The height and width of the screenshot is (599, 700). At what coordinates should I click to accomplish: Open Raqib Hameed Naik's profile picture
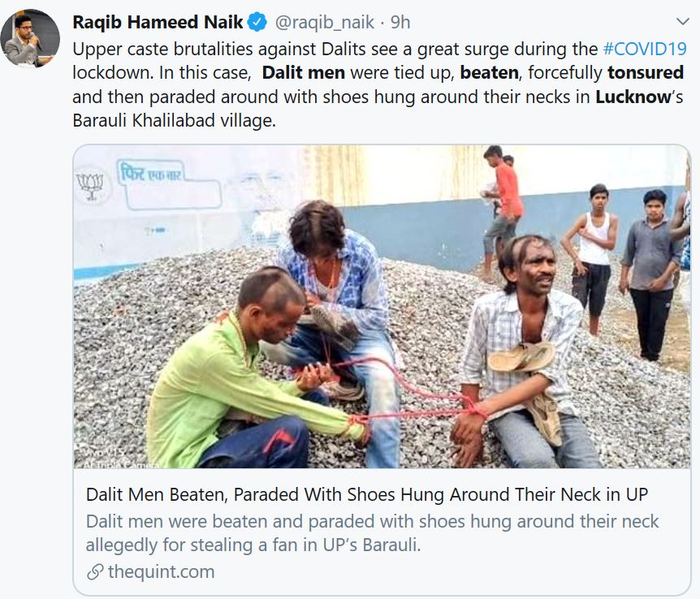click(x=31, y=38)
